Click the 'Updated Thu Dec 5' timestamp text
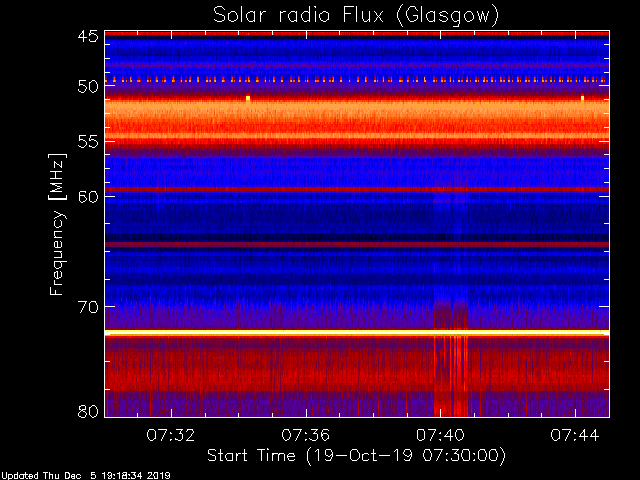Screen dimensions: 640x480 coord(85,476)
